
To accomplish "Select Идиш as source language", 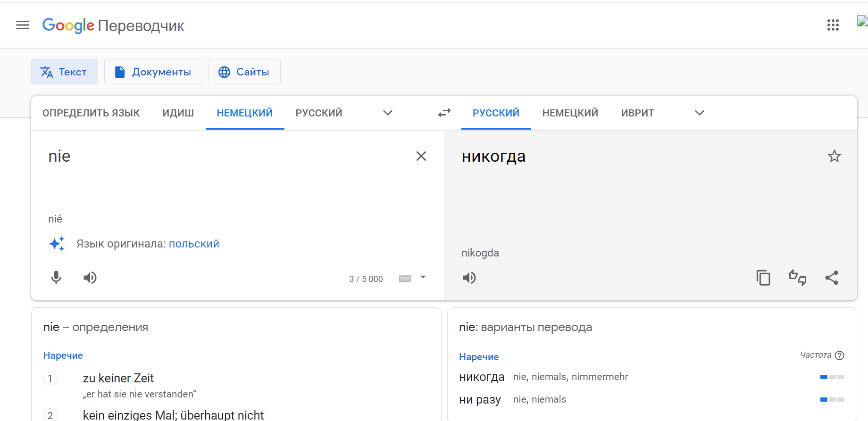I will click(x=178, y=113).
